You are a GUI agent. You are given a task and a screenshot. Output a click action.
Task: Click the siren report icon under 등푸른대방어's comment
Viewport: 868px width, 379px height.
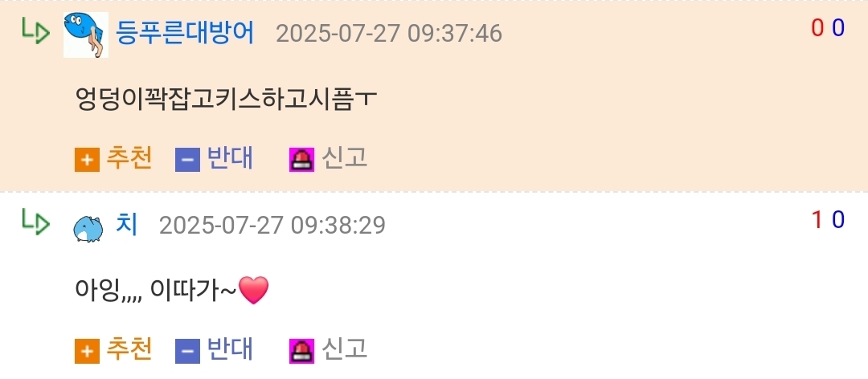coord(301,160)
